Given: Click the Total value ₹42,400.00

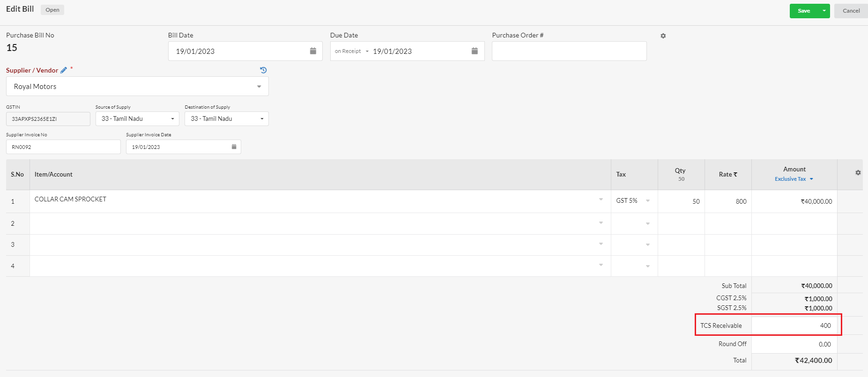Looking at the screenshot, I should tap(813, 361).
